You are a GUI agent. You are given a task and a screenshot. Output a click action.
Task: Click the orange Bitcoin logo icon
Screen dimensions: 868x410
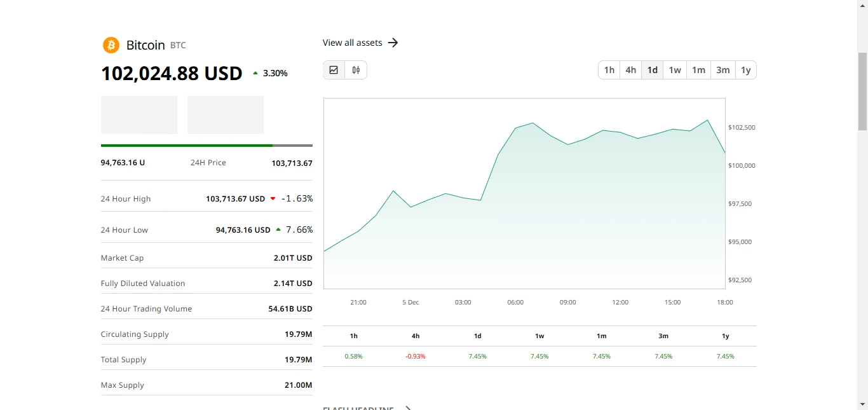point(111,45)
